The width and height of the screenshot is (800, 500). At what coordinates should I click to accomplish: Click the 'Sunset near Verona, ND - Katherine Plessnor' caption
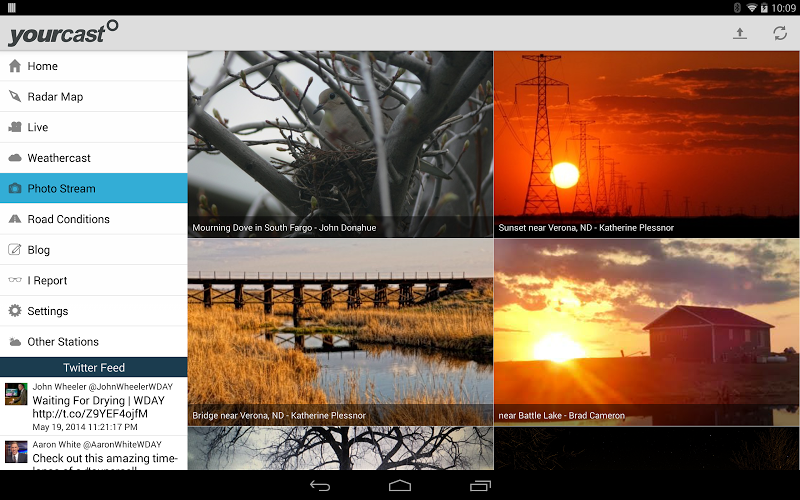586,228
